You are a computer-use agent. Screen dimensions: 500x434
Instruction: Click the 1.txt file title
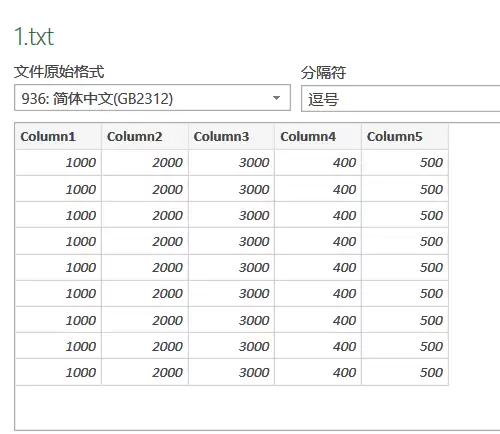(34, 36)
